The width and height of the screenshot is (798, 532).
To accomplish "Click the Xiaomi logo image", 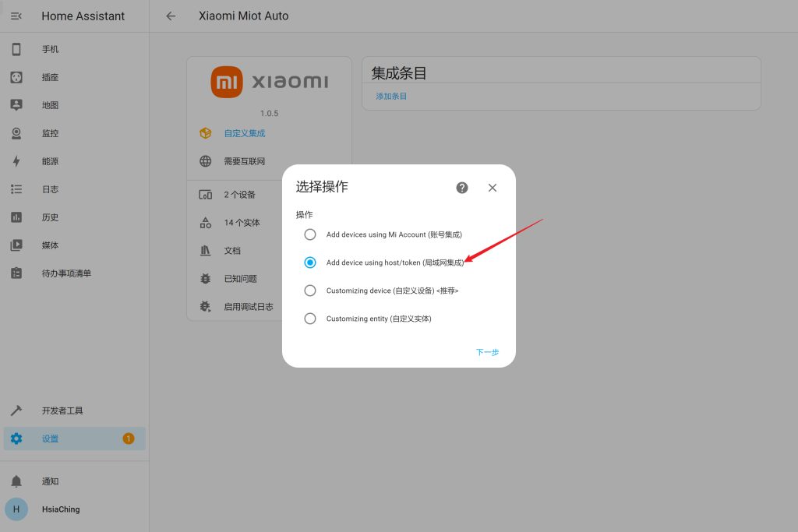I will tap(270, 82).
